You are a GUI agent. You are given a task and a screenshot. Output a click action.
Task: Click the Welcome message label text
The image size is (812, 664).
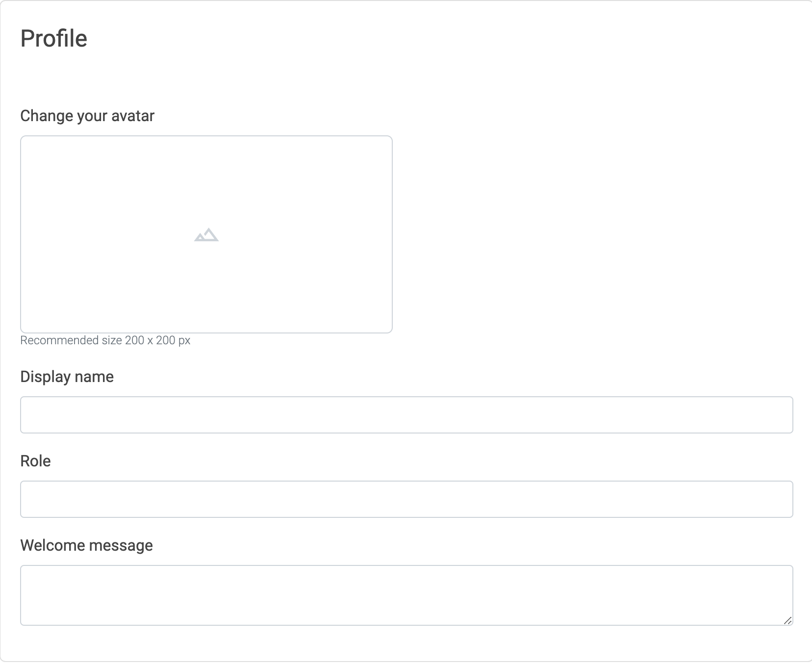tap(86, 545)
